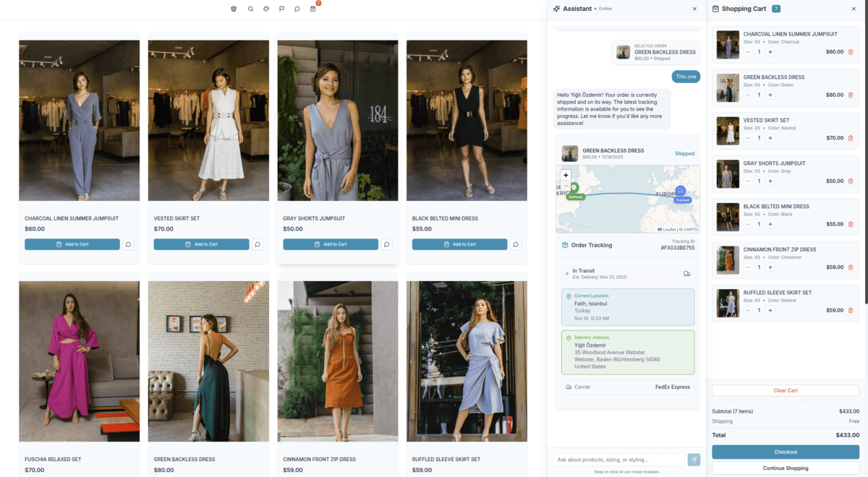Click Clear Cart button
This screenshot has width=868, height=477.
click(x=786, y=390)
